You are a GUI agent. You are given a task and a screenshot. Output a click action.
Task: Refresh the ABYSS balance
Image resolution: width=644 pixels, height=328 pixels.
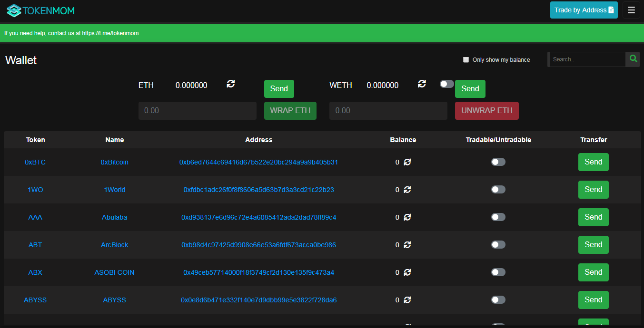(x=407, y=300)
